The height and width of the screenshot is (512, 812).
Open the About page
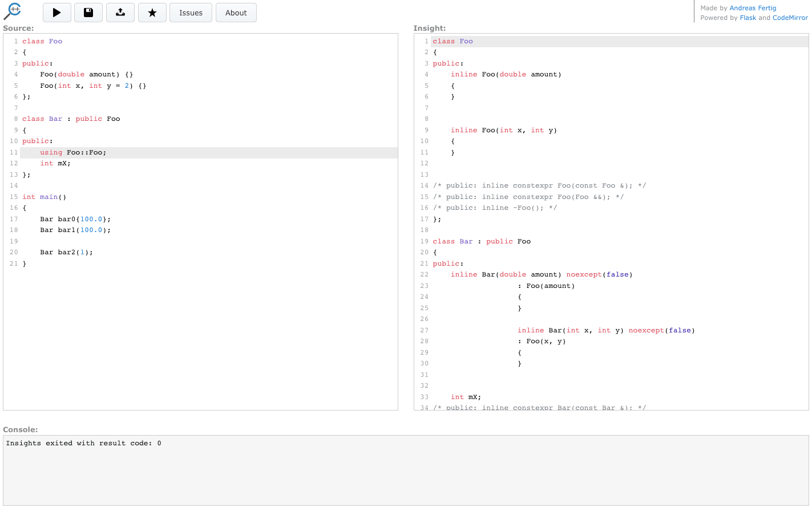pos(236,13)
